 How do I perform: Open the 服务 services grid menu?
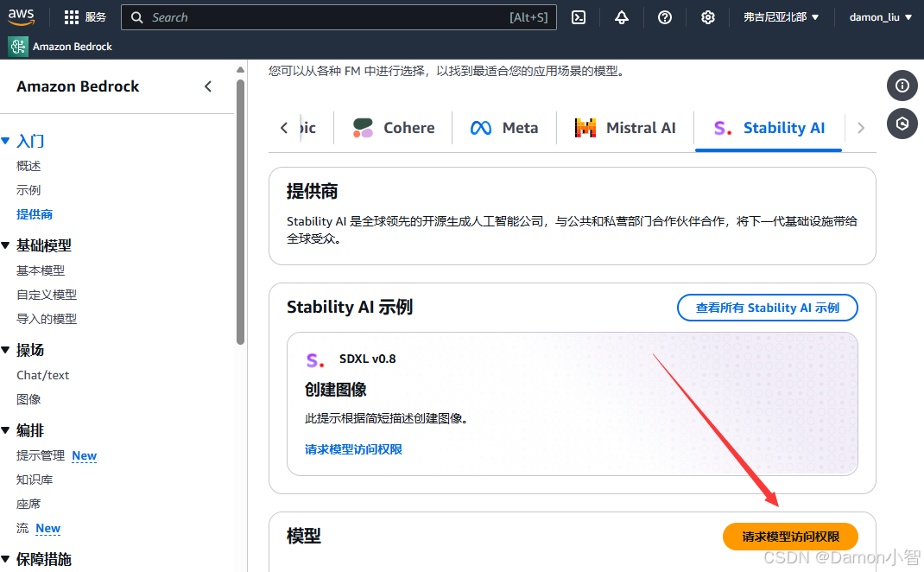[85, 17]
